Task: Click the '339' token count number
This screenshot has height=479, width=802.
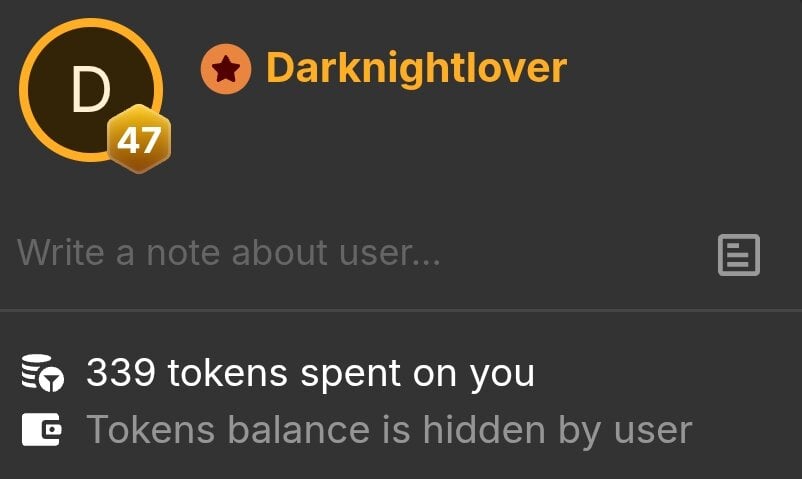Action: [121, 372]
